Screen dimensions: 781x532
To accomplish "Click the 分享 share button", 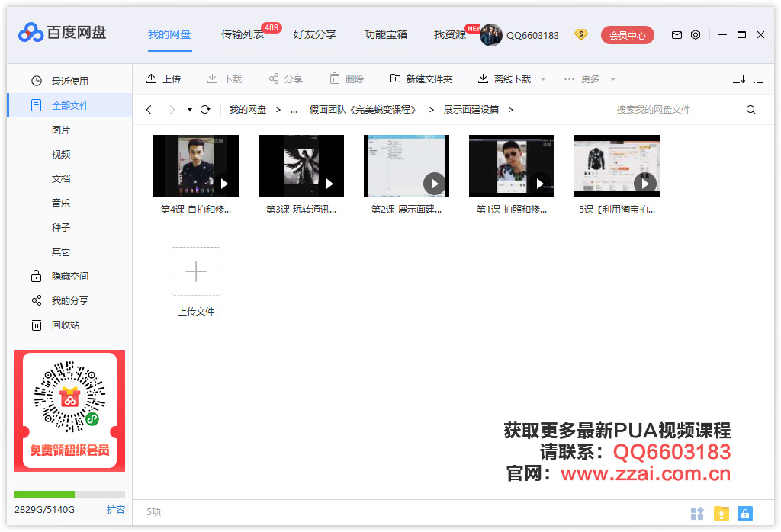I will coord(286,79).
